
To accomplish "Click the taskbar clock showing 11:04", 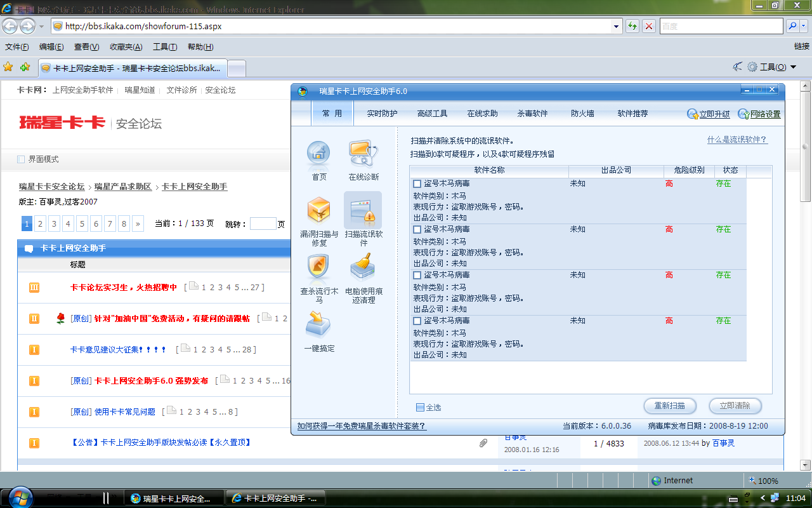I will click(796, 498).
